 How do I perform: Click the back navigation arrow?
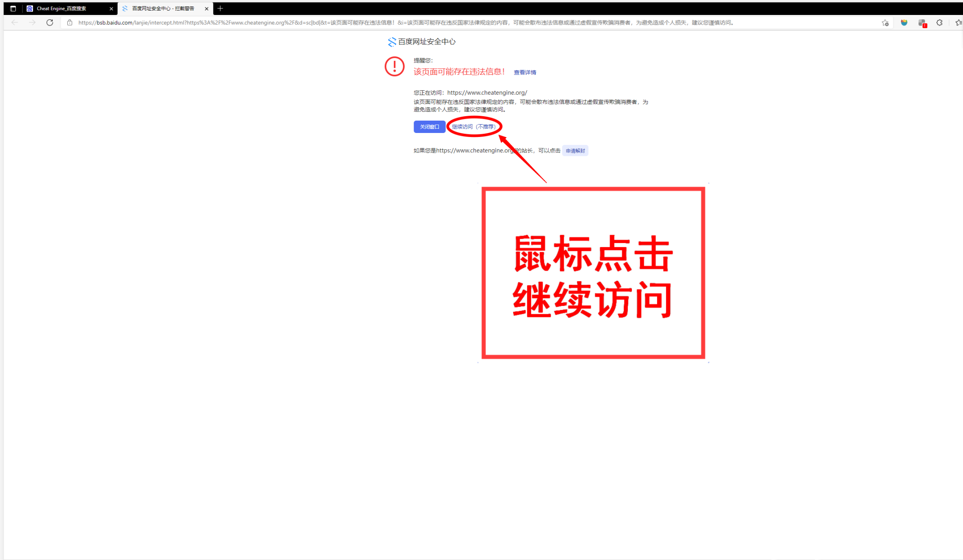(15, 23)
